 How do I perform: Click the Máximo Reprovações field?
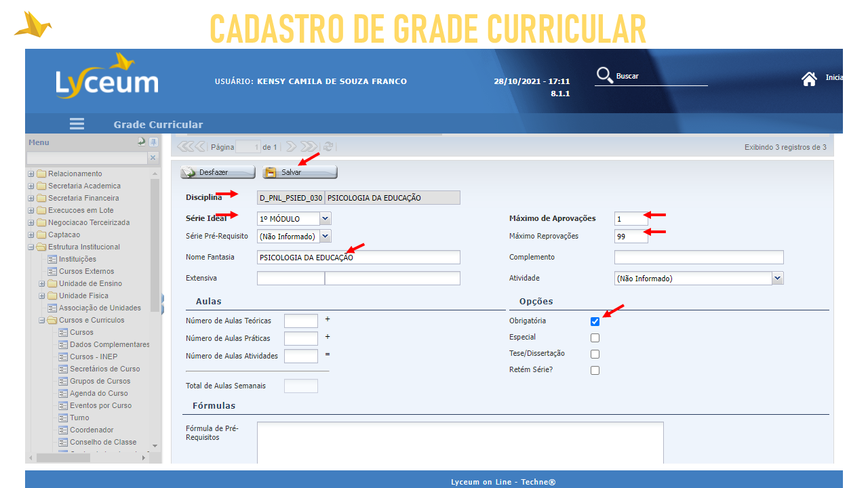pos(631,237)
